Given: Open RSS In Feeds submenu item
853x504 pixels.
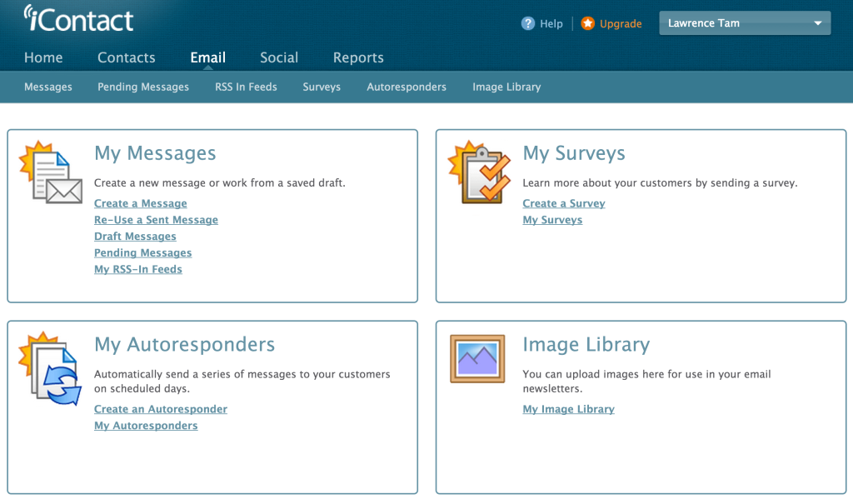Looking at the screenshot, I should pyautogui.click(x=246, y=87).
